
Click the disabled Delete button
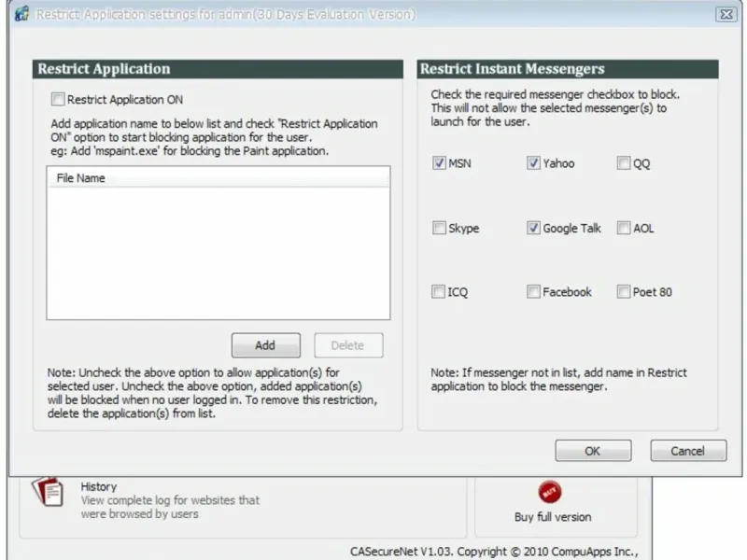coord(348,345)
